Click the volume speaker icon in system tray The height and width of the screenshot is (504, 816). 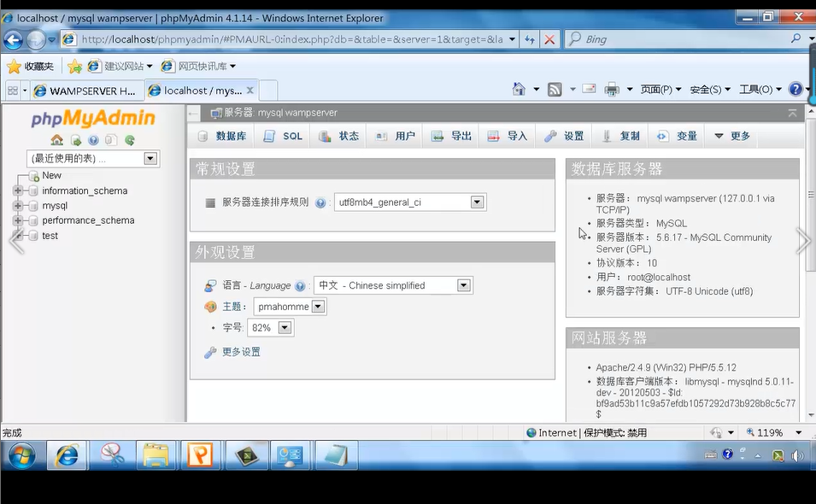pos(797,456)
